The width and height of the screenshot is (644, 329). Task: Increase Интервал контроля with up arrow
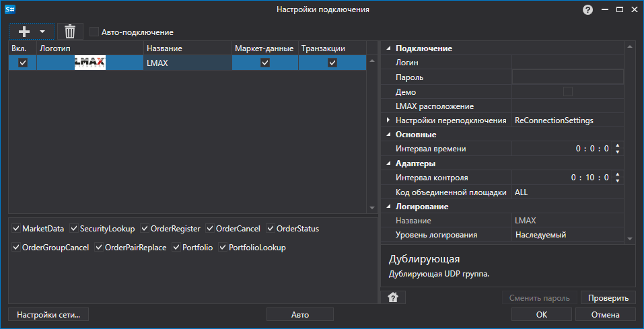617,174
